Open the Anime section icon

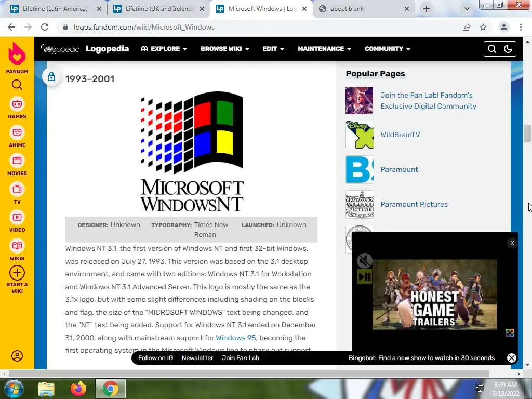[x=17, y=132]
